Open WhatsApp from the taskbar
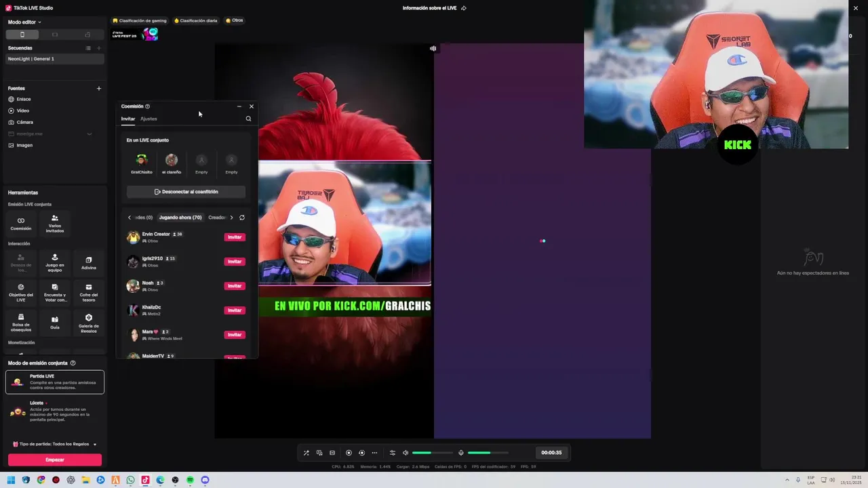The height and width of the screenshot is (488, 868). pos(130,480)
